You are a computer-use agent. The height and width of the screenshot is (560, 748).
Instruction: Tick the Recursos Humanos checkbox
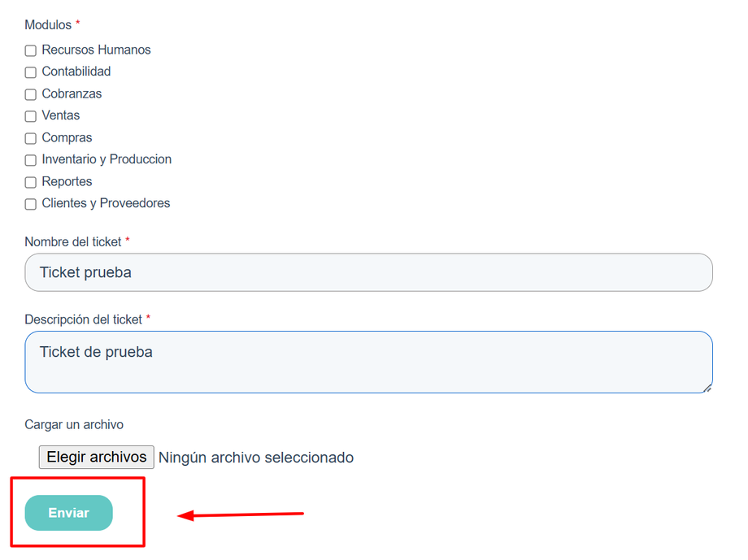[31, 50]
